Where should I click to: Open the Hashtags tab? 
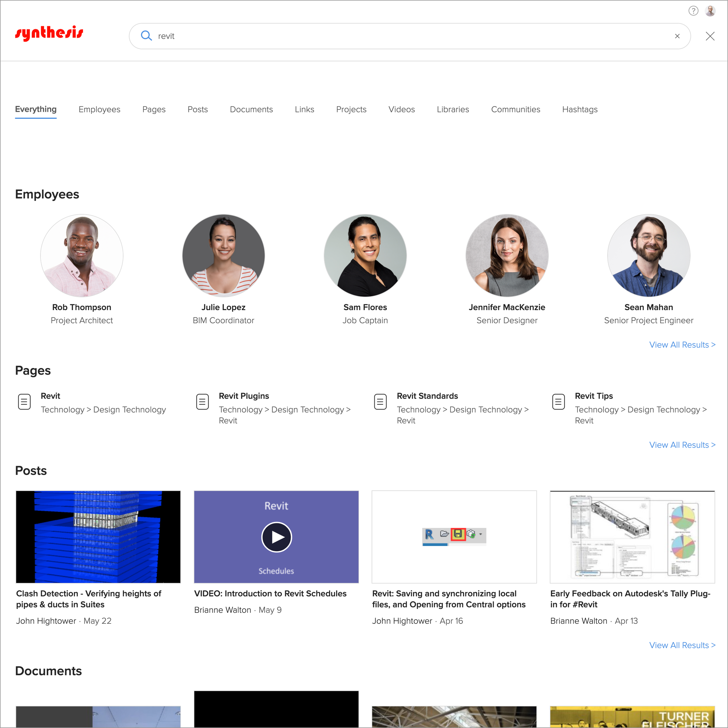(x=579, y=109)
